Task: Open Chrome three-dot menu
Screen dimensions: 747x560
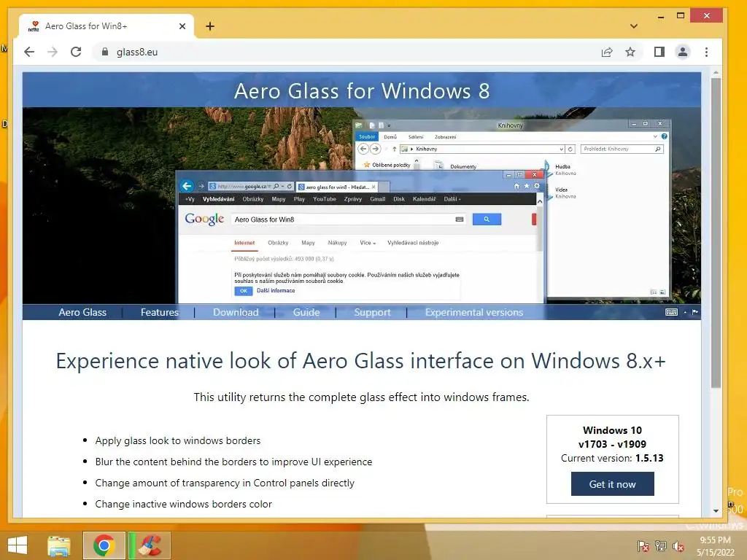Action: click(x=706, y=52)
